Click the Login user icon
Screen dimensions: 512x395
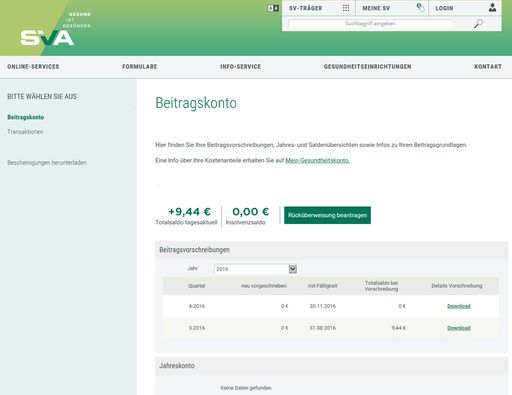pos(492,8)
